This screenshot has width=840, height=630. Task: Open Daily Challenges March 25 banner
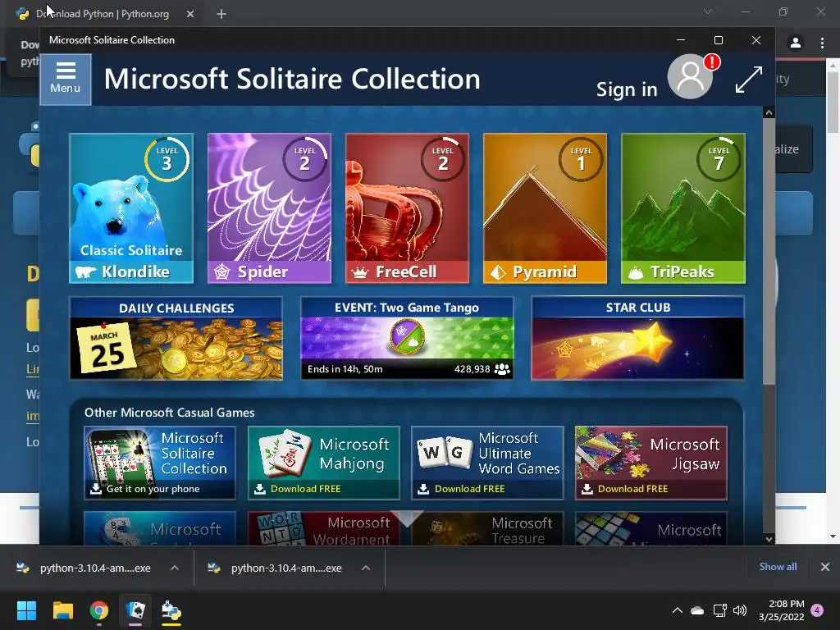click(176, 338)
